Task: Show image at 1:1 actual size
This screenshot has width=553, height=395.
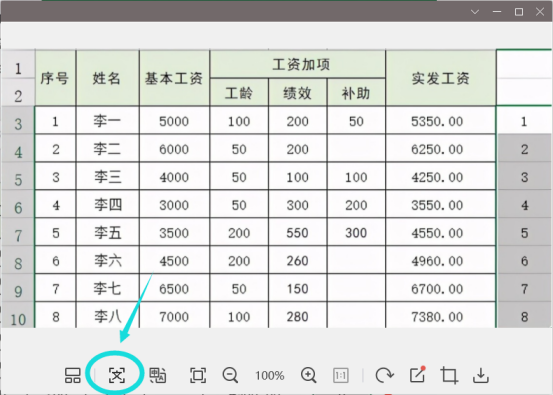Action: tap(340, 375)
